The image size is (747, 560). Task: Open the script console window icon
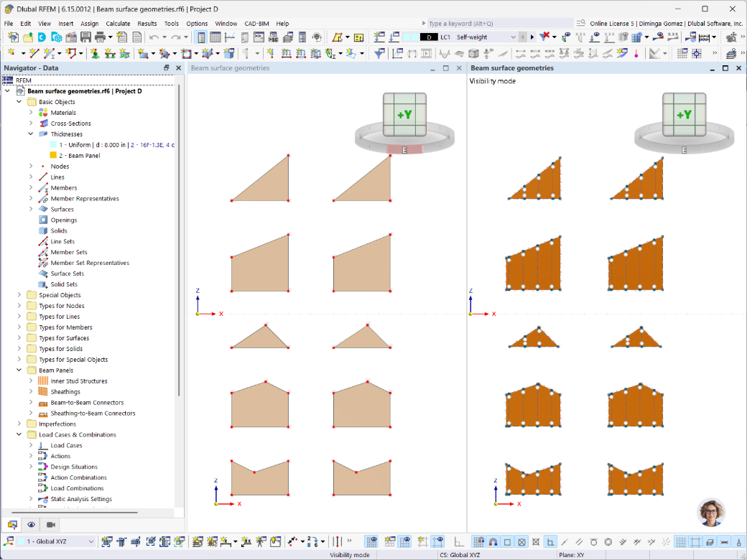[259, 37]
